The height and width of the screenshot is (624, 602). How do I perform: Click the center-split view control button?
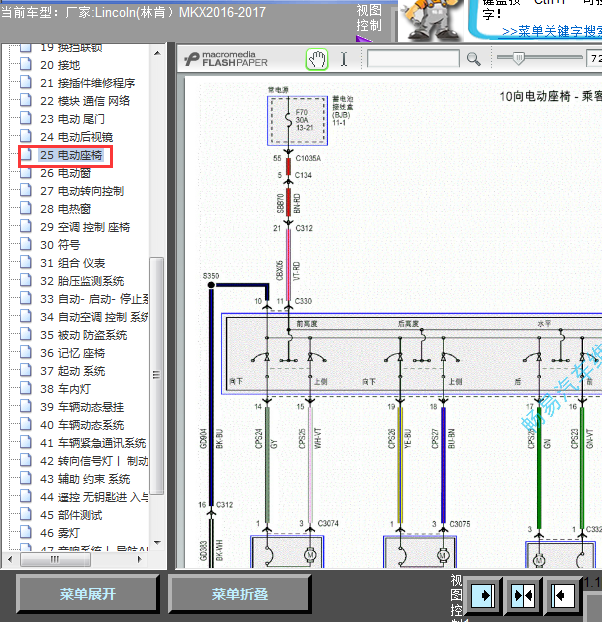click(522, 595)
